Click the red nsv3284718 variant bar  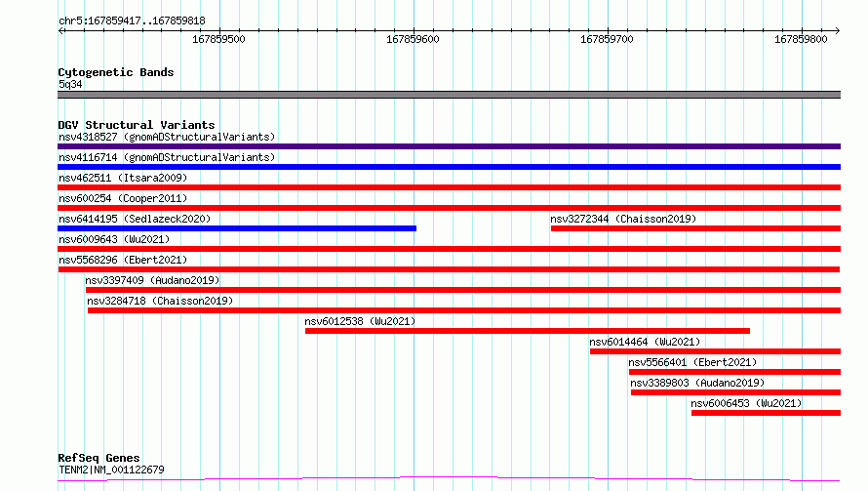point(464,310)
